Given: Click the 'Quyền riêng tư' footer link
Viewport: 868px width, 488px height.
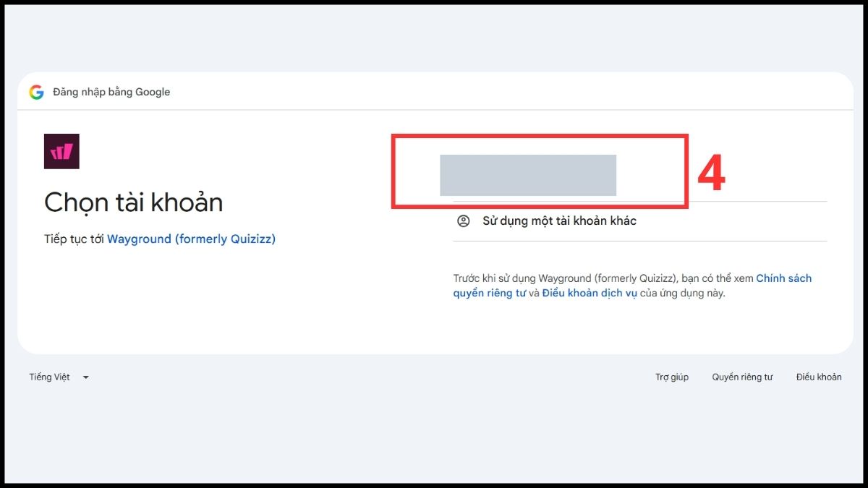Looking at the screenshot, I should [742, 377].
